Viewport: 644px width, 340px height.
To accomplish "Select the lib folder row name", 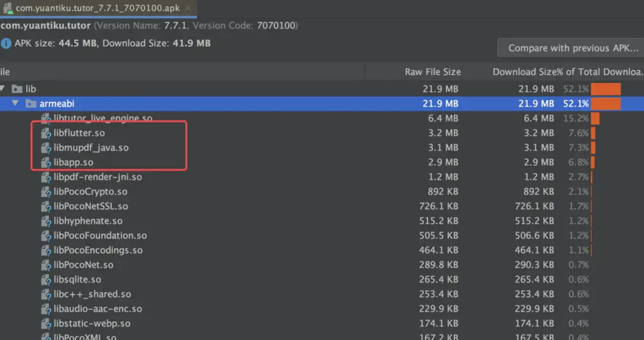I will coord(31,89).
